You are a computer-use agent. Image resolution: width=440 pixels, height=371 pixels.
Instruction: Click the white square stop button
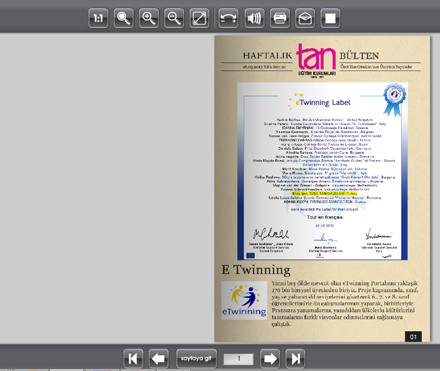coord(330,18)
